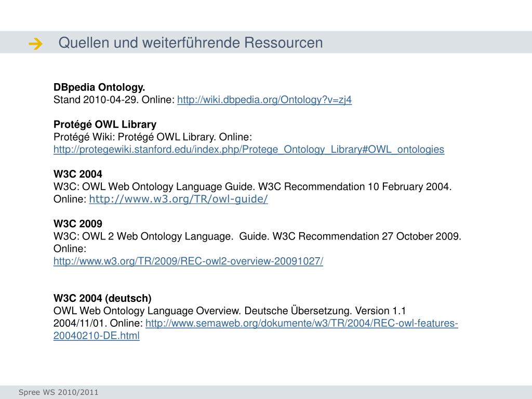This screenshot has width=532, height=399.
Task: Select the 'W3C 2004' heading
Action: 78,174
